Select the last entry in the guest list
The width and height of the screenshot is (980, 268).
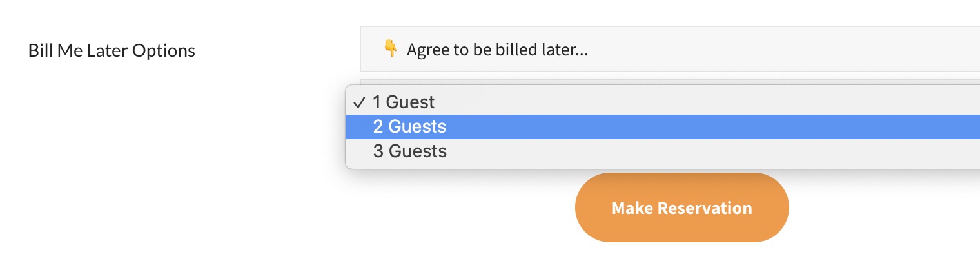[409, 151]
